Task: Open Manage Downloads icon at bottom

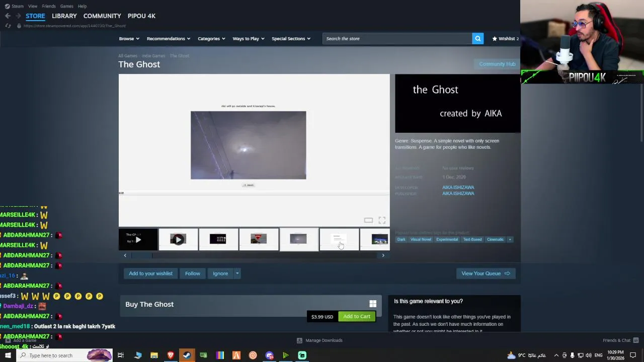Action: [x=299, y=340]
